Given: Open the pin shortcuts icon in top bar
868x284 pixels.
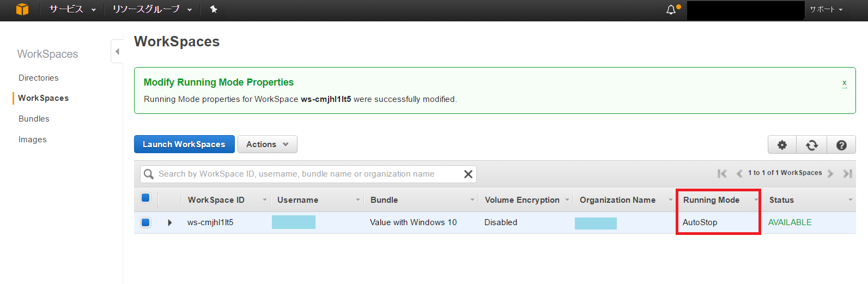Looking at the screenshot, I should [214, 9].
